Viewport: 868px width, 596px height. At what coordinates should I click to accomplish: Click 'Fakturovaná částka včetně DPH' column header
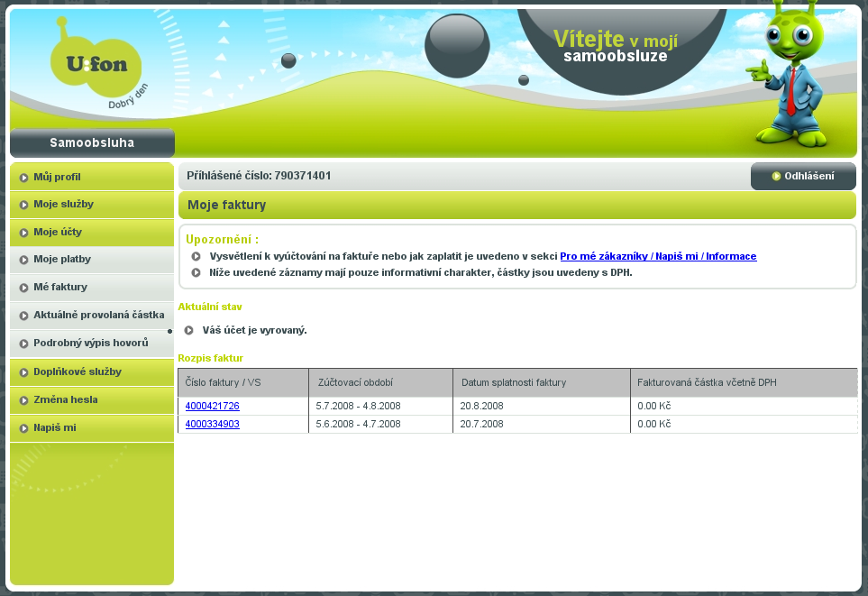744,382
